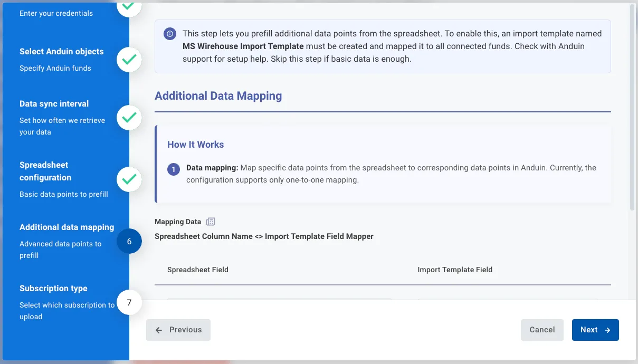The width and height of the screenshot is (638, 364).
Task: Open the Data sync interval step
Action: pyautogui.click(x=54, y=104)
